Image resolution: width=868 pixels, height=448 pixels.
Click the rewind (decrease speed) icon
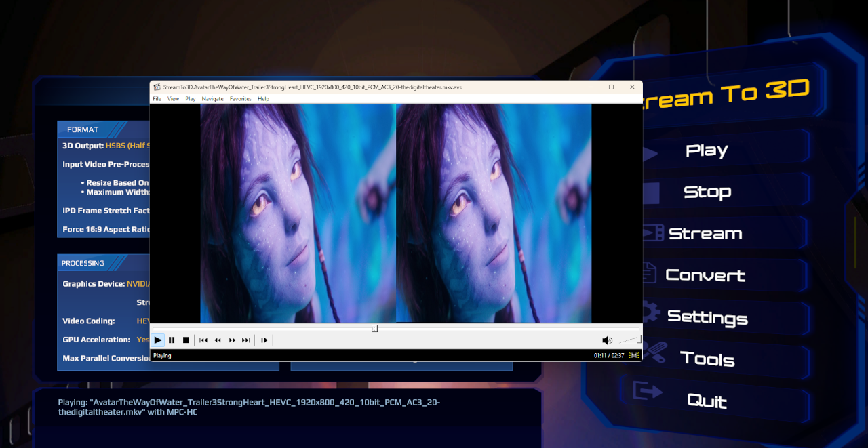(x=218, y=340)
